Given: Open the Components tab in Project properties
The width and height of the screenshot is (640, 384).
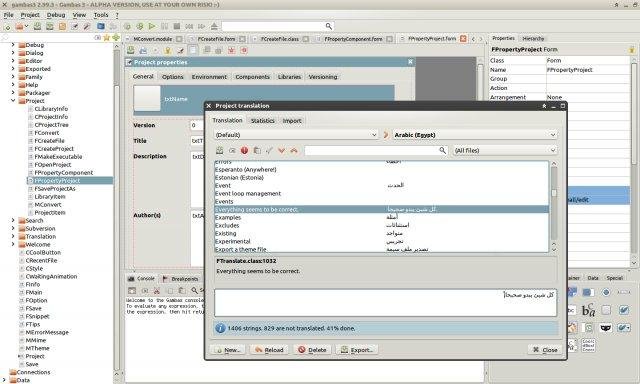Looking at the screenshot, I should (252, 77).
